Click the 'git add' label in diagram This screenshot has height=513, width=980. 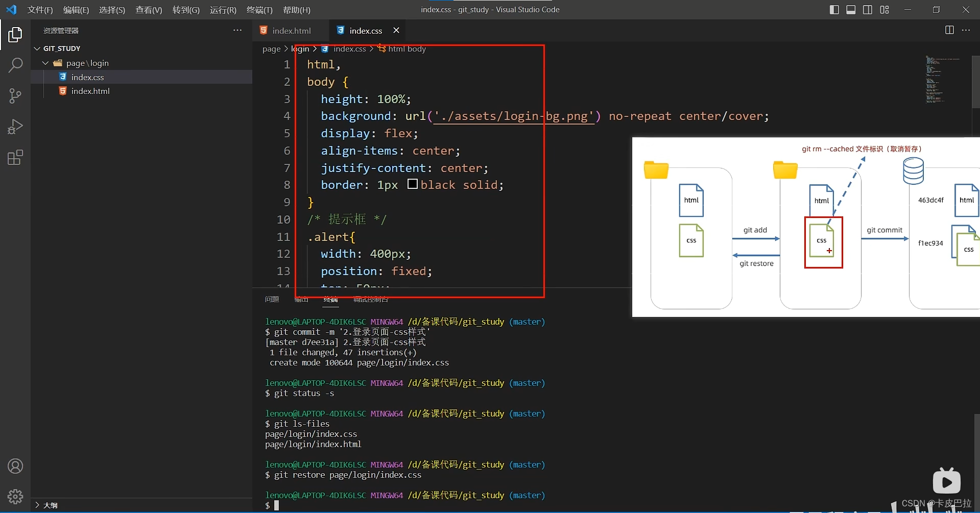click(x=755, y=230)
